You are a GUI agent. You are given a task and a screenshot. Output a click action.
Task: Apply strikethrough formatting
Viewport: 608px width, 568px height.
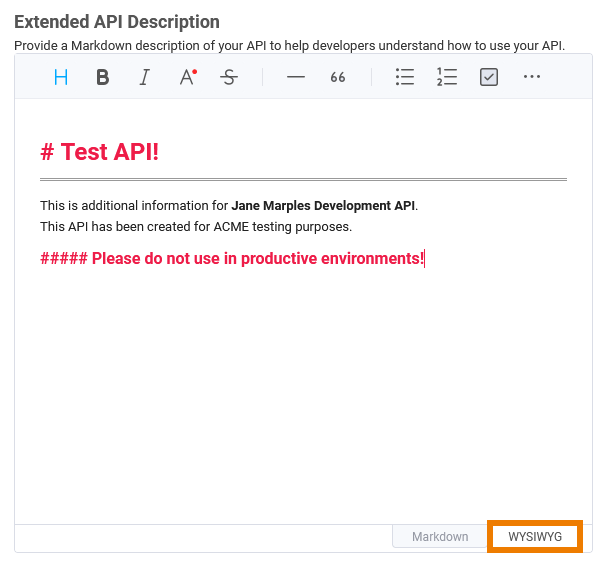coord(229,77)
